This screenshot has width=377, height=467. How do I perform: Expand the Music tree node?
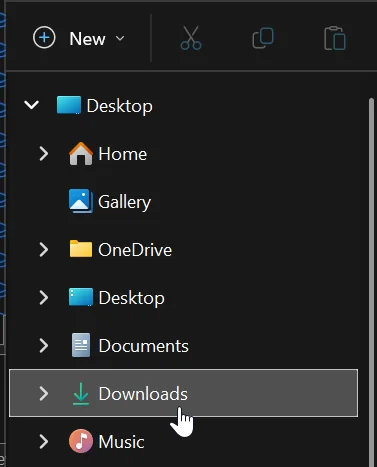tap(44, 441)
